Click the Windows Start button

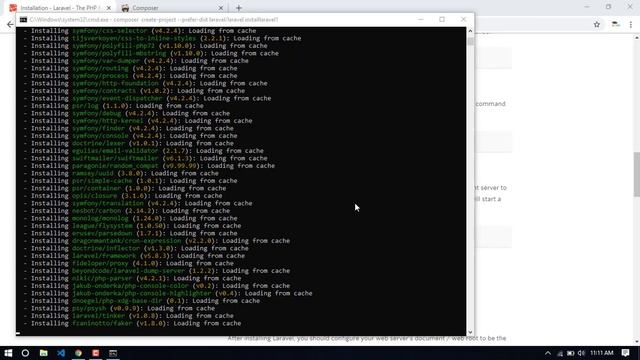point(8,353)
